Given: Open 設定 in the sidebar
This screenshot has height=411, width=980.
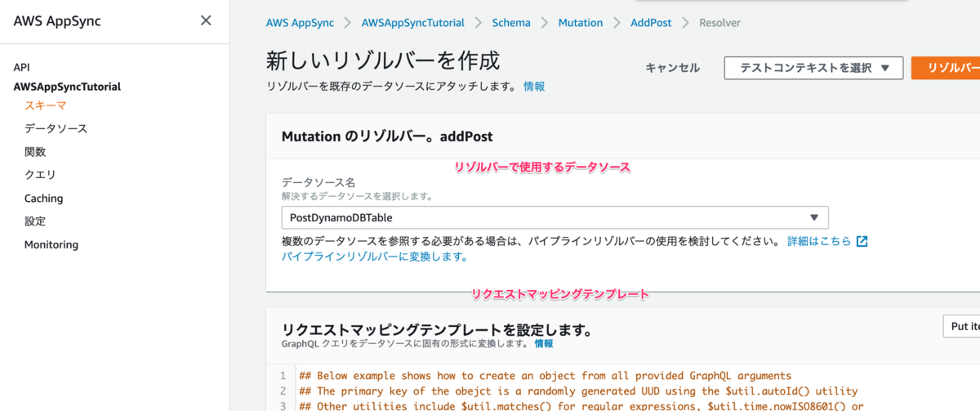Looking at the screenshot, I should [35, 221].
